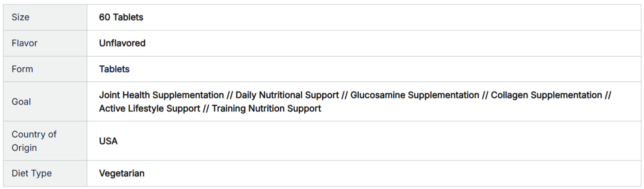The image size is (644, 189).
Task: Click the Form row label
Action: coord(22,69)
